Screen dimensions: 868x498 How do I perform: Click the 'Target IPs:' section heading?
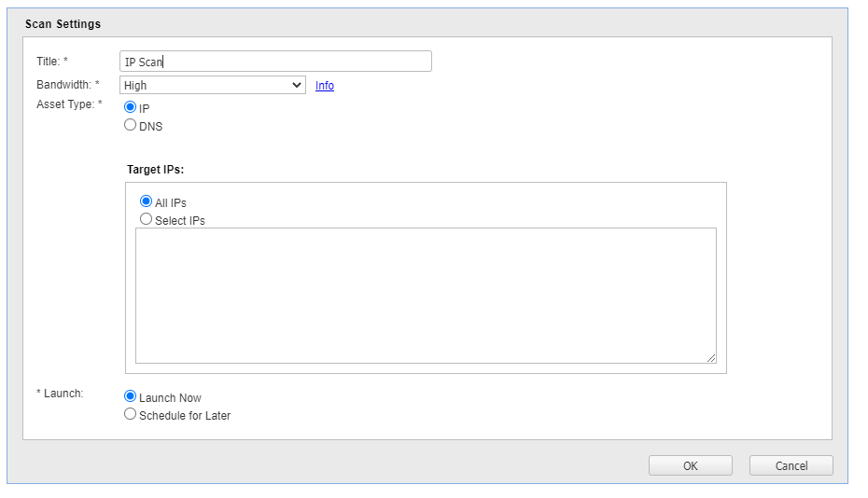[x=155, y=170]
